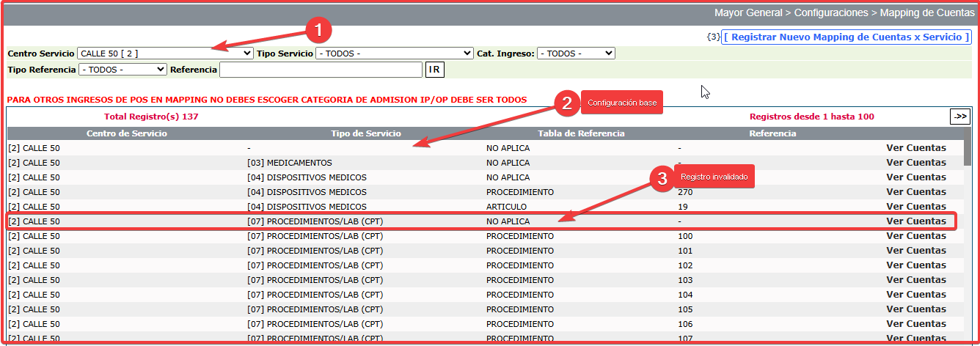Click into the Referencia text field
The height and width of the screenshot is (346, 980).
(x=321, y=70)
